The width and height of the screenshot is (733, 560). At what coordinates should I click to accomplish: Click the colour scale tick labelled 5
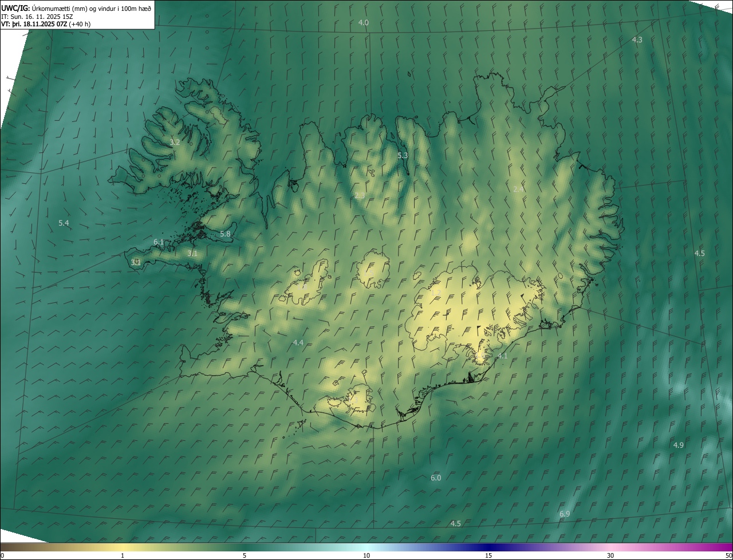click(x=245, y=555)
